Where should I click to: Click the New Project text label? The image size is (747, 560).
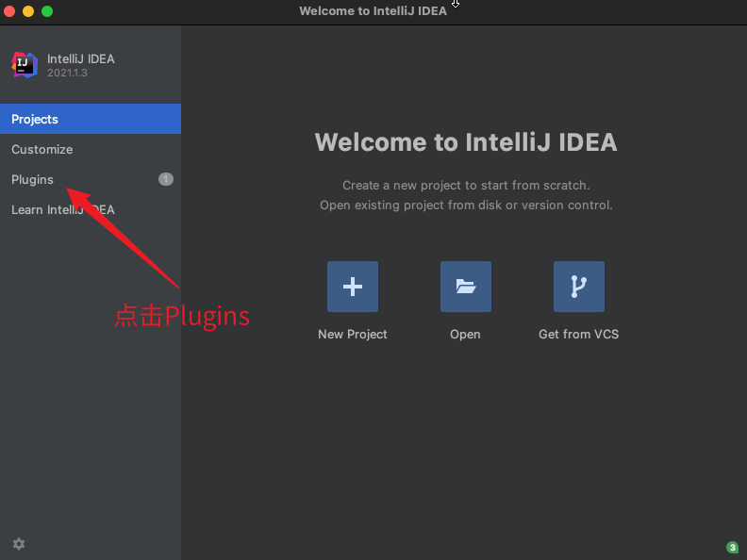click(353, 334)
